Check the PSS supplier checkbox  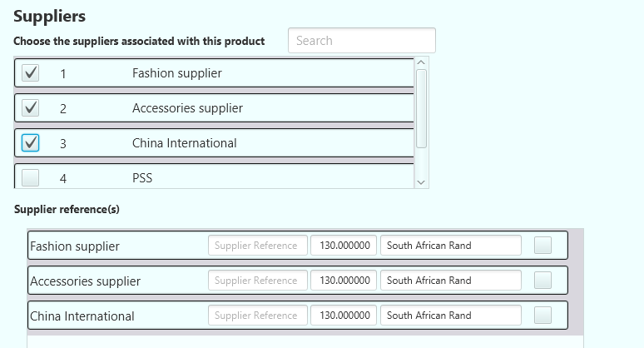(x=31, y=177)
